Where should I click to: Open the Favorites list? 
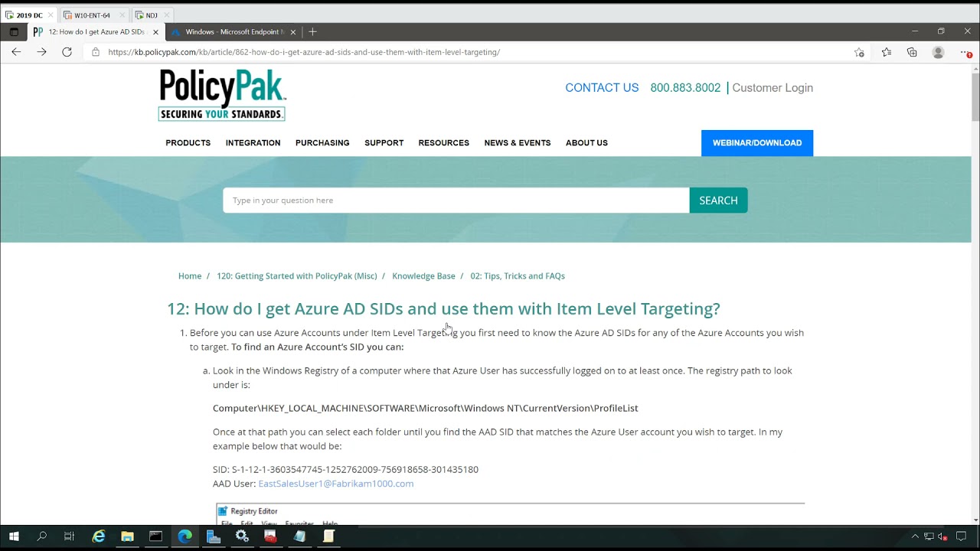(886, 52)
